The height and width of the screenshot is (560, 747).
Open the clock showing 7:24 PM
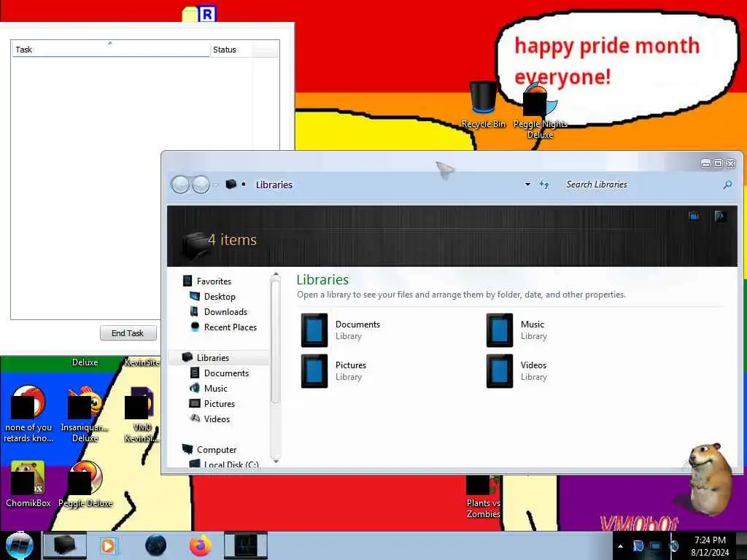[710, 546]
